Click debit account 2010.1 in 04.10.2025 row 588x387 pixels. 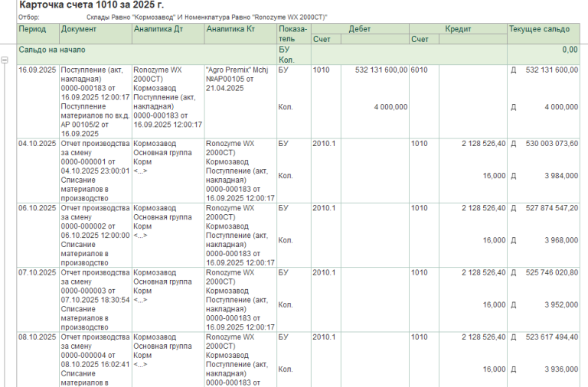(x=324, y=144)
